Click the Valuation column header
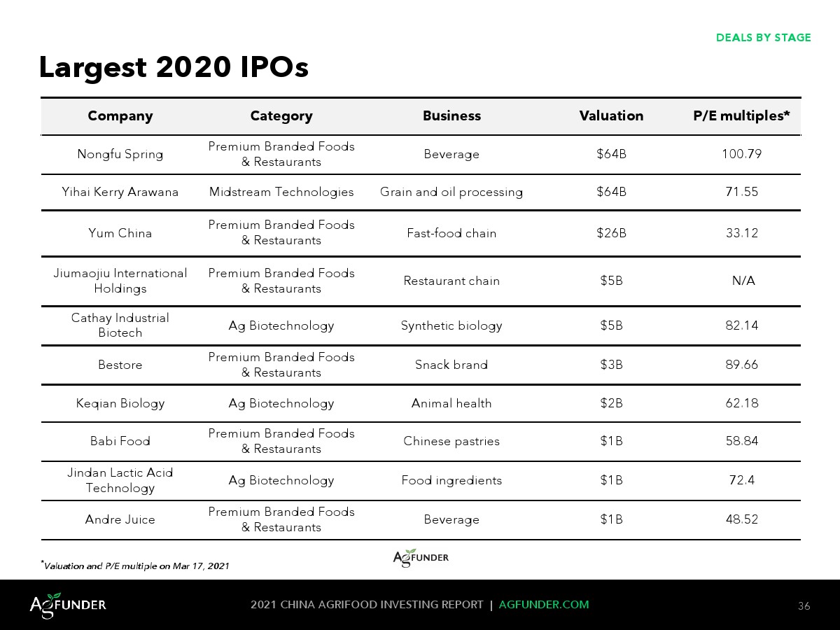 pos(611,116)
